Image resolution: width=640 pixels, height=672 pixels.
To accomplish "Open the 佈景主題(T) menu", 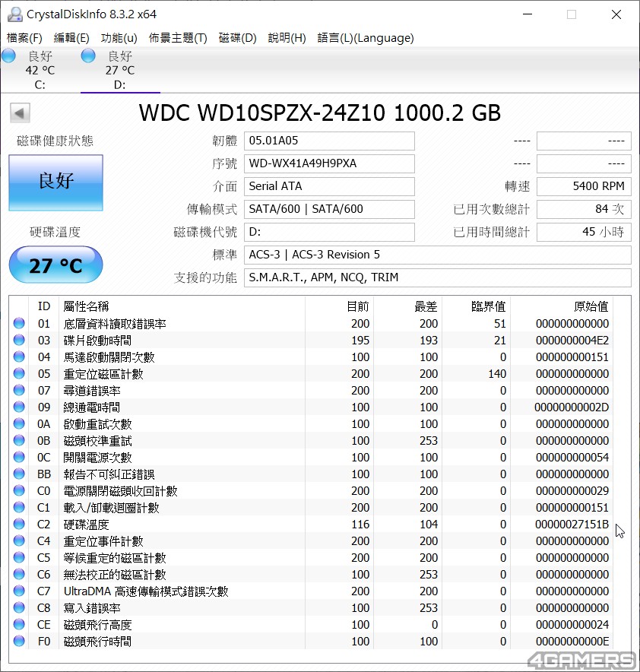I will click(178, 38).
